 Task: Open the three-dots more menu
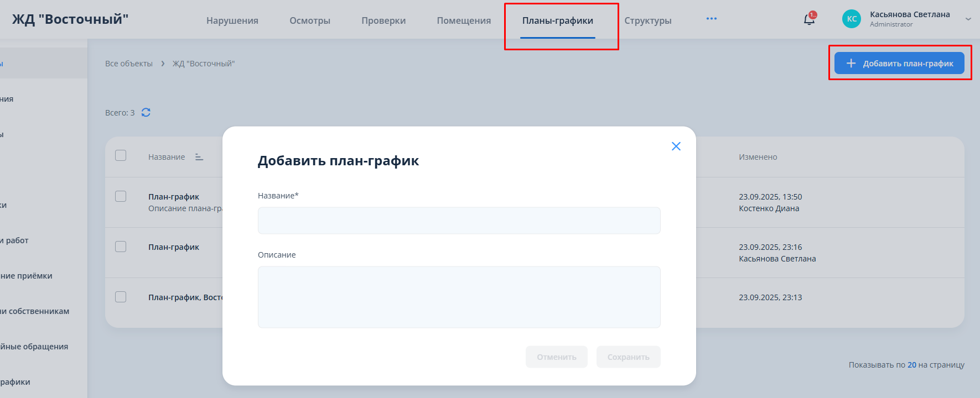[711, 19]
